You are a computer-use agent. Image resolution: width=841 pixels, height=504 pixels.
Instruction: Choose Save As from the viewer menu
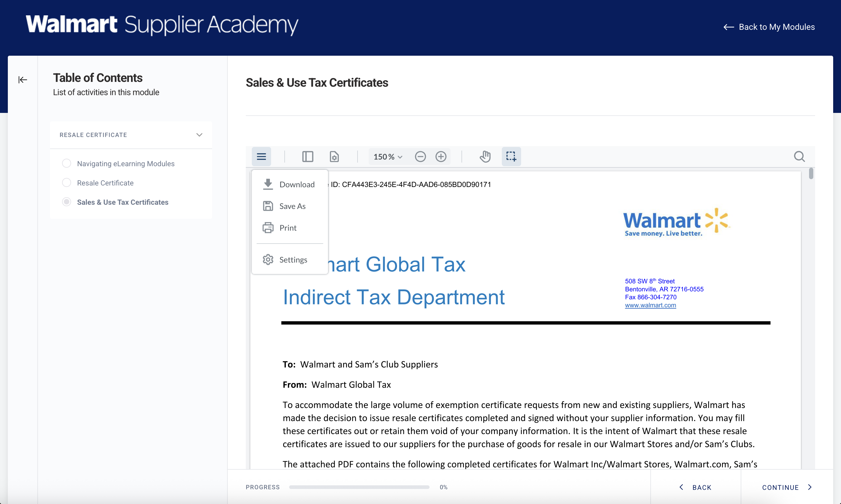point(289,206)
